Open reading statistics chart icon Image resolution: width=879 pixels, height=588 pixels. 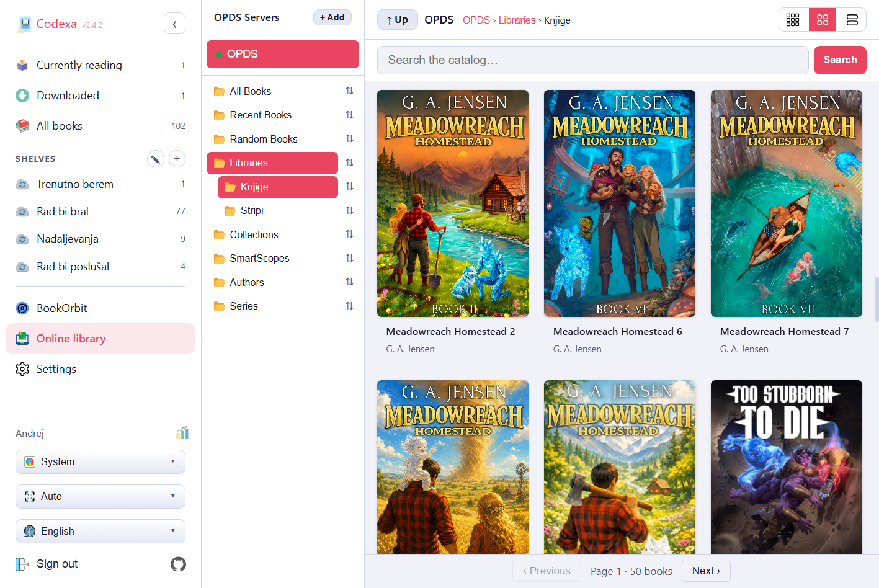pyautogui.click(x=182, y=433)
